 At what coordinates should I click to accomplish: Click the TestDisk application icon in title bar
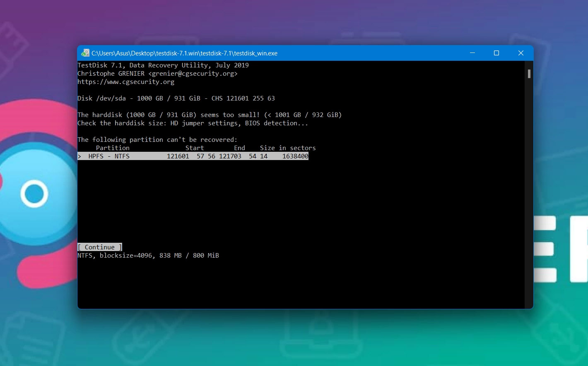(85, 53)
